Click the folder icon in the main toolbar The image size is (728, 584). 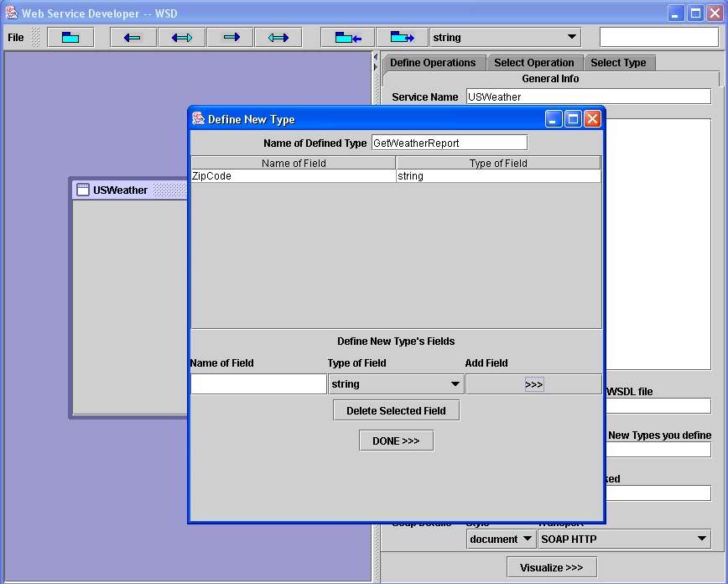(70, 38)
